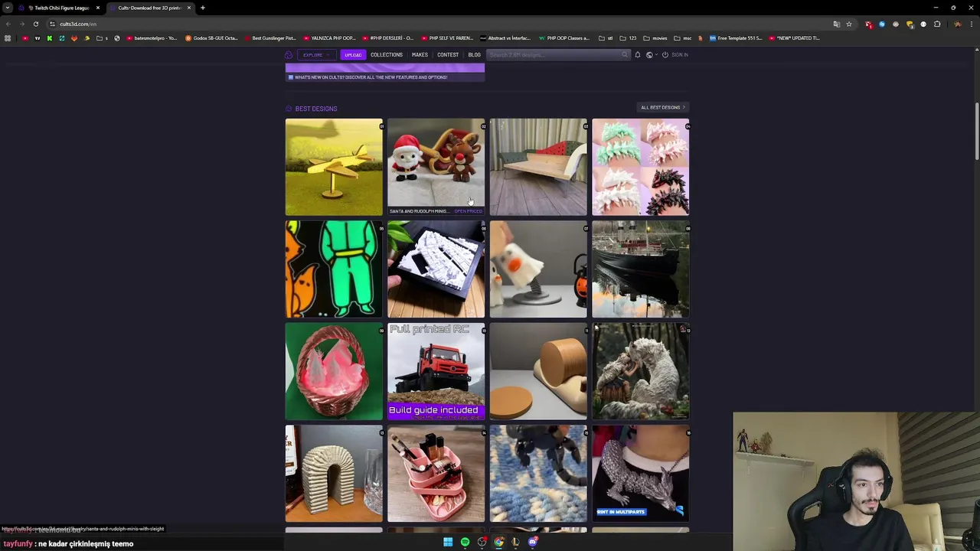
Task: Click the Cults logo icon in the site header
Action: (289, 55)
